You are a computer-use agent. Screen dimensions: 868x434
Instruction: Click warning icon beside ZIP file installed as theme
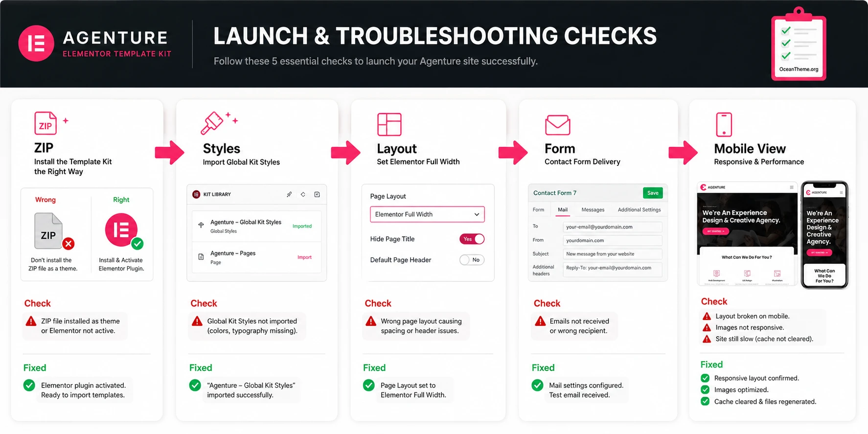pos(31,321)
